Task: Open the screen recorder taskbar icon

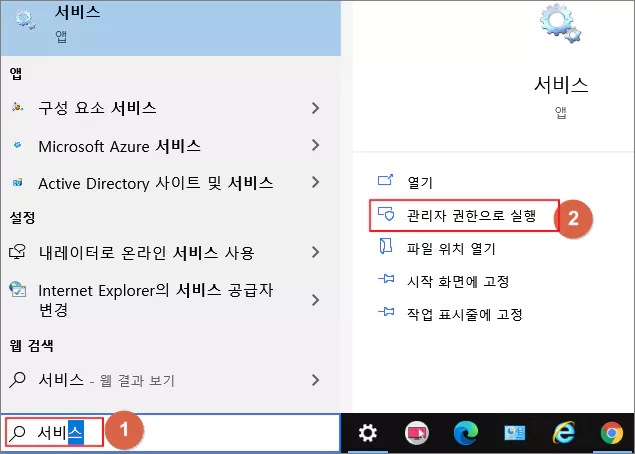Action: click(417, 433)
